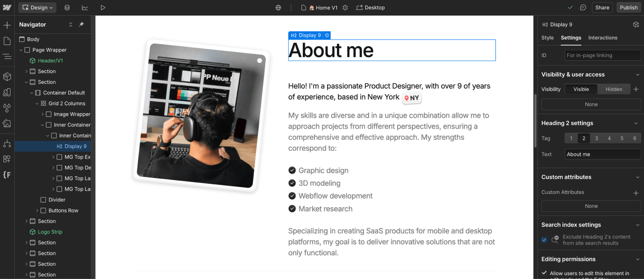Switch to the Interactions tab
The width and height of the screenshot is (644, 279).
tap(603, 38)
